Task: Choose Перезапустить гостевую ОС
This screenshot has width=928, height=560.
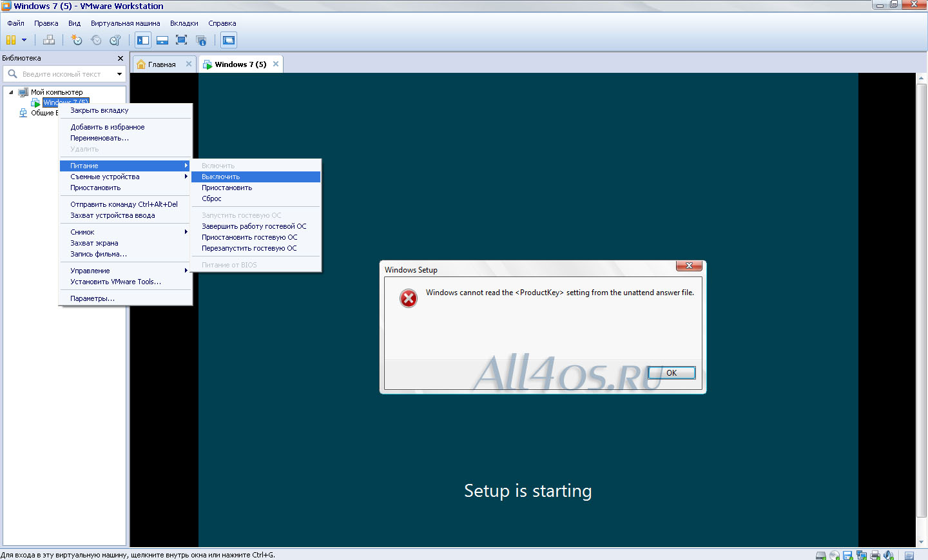Action: (x=256, y=248)
